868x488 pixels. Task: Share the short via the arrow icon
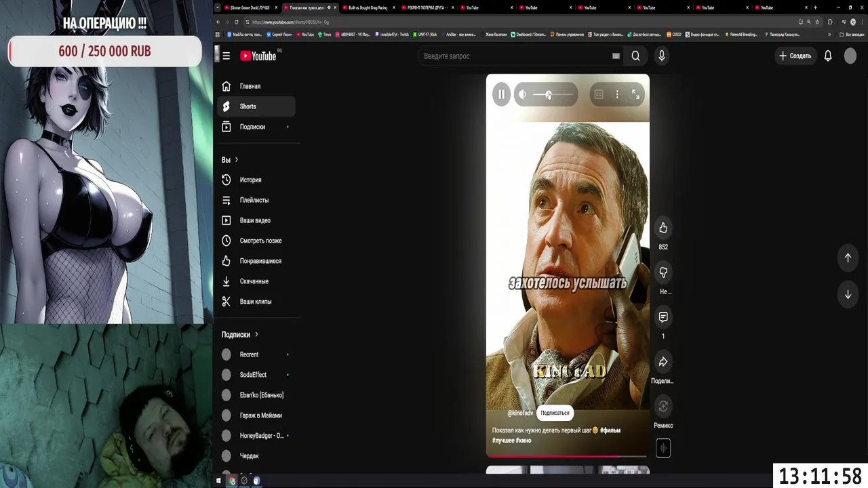(x=663, y=362)
